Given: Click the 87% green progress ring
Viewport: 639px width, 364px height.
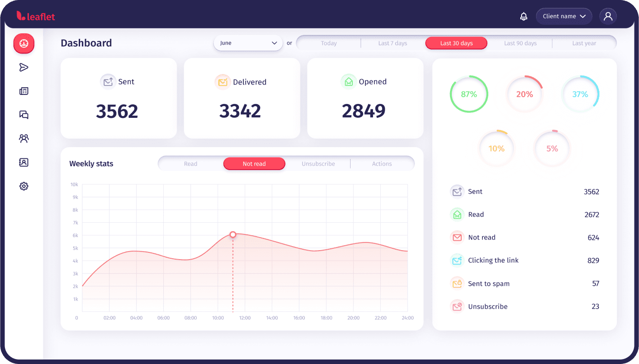Looking at the screenshot, I should coord(468,94).
